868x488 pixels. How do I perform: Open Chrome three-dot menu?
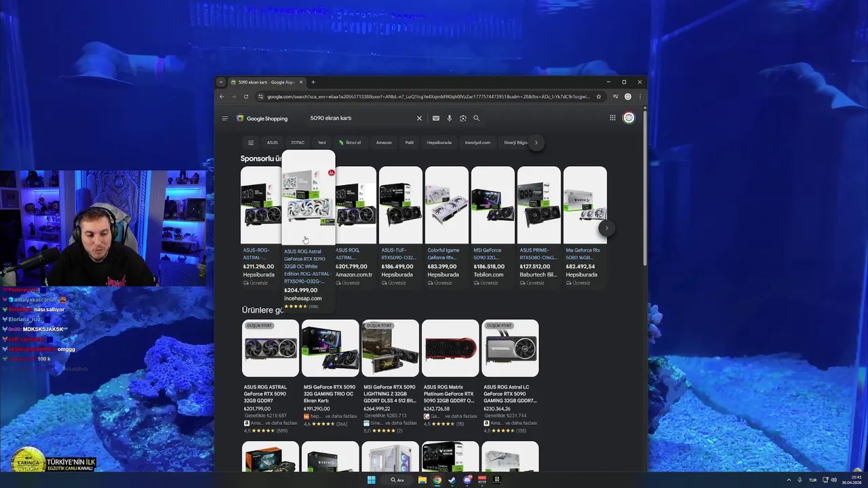(639, 96)
